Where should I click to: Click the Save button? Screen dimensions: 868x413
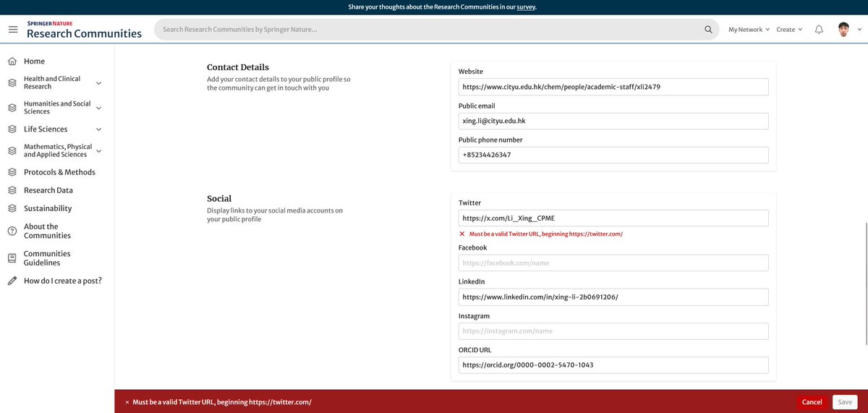click(844, 402)
